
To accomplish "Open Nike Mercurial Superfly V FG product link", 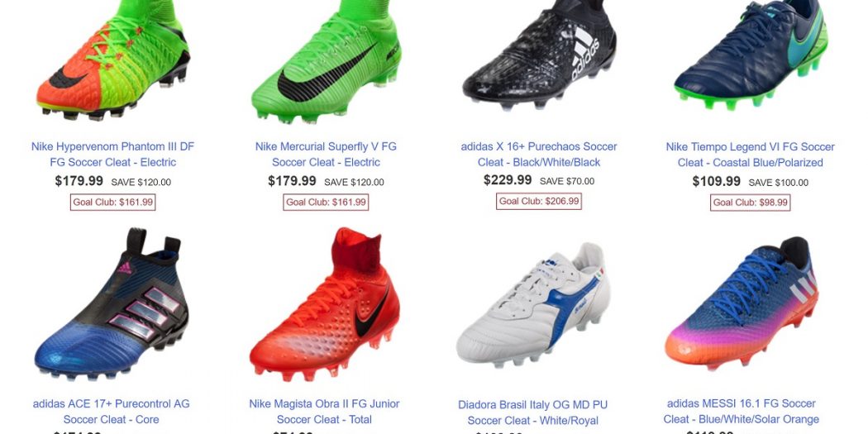I will [326, 155].
